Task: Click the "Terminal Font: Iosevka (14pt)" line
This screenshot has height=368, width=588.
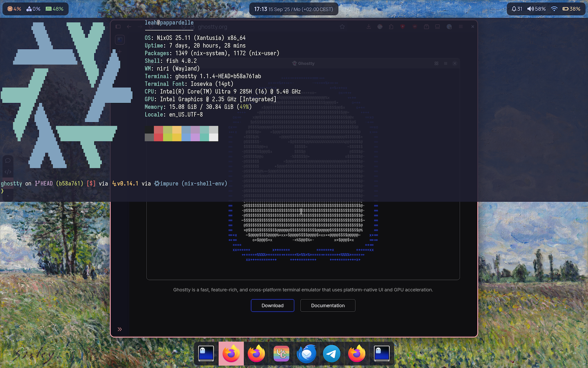Action: coord(189,84)
